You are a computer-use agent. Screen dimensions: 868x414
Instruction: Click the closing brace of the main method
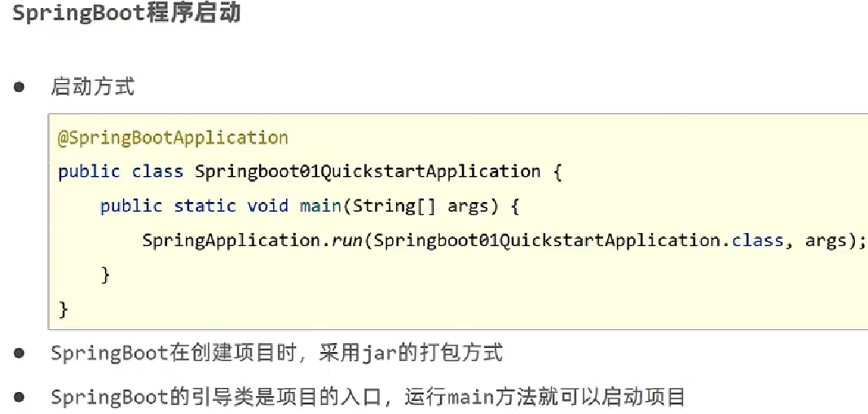click(105, 275)
